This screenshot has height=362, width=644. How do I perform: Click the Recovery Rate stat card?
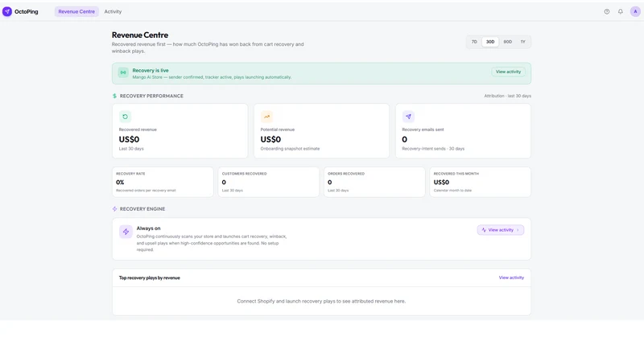(163, 182)
